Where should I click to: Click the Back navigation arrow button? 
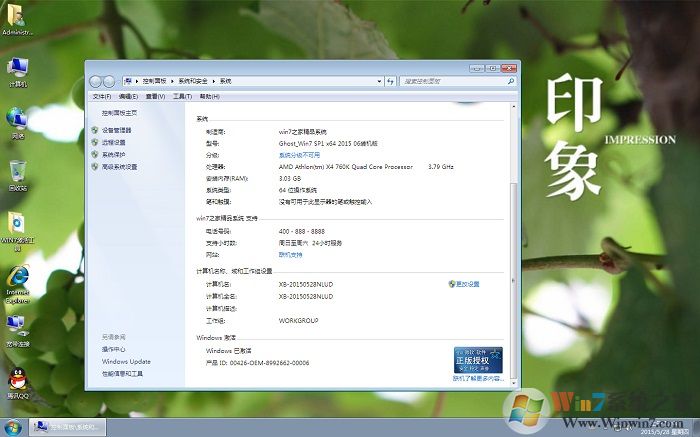point(96,80)
